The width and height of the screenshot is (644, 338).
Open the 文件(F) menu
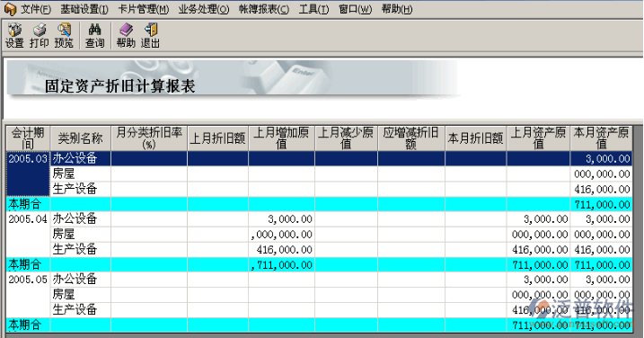point(36,9)
